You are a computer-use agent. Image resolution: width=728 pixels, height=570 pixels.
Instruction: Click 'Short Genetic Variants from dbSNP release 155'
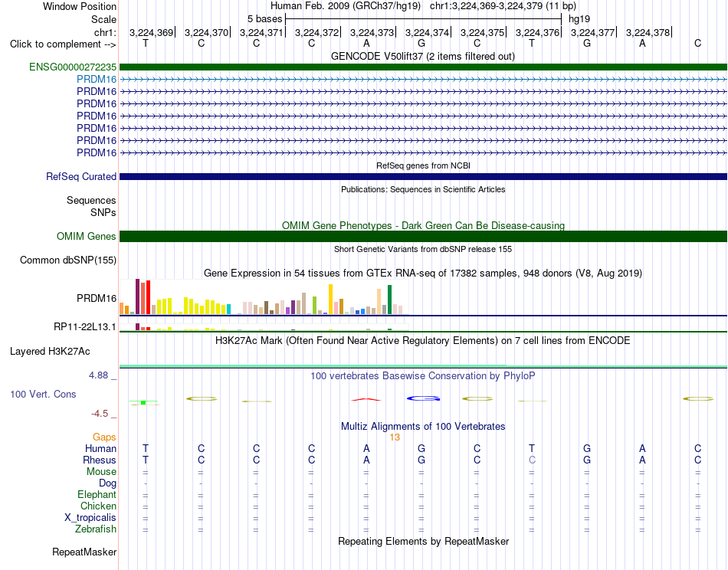tap(423, 249)
